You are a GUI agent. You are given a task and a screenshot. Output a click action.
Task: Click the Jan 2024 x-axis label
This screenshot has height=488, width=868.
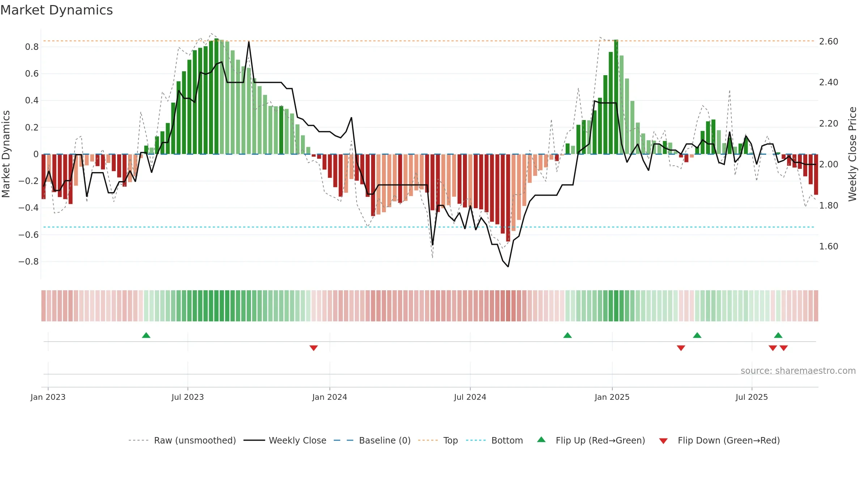330,397
